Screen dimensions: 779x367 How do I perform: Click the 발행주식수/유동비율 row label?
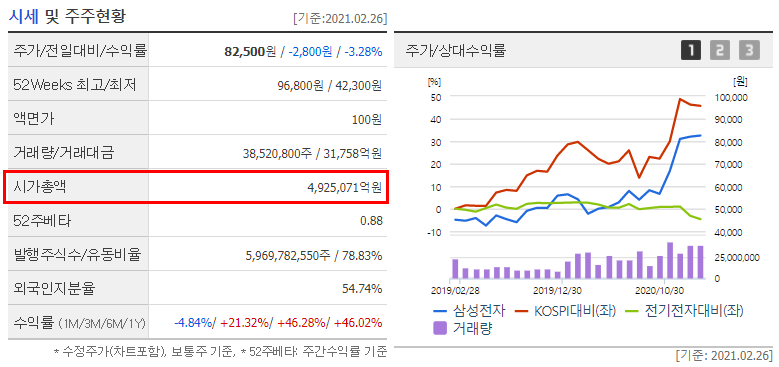(78, 254)
